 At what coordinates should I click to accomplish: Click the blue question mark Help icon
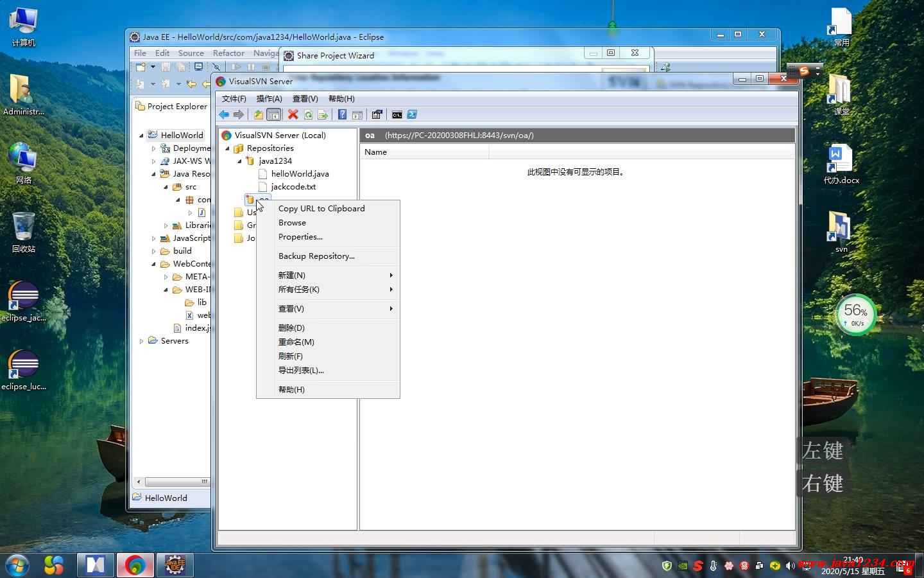tap(342, 114)
